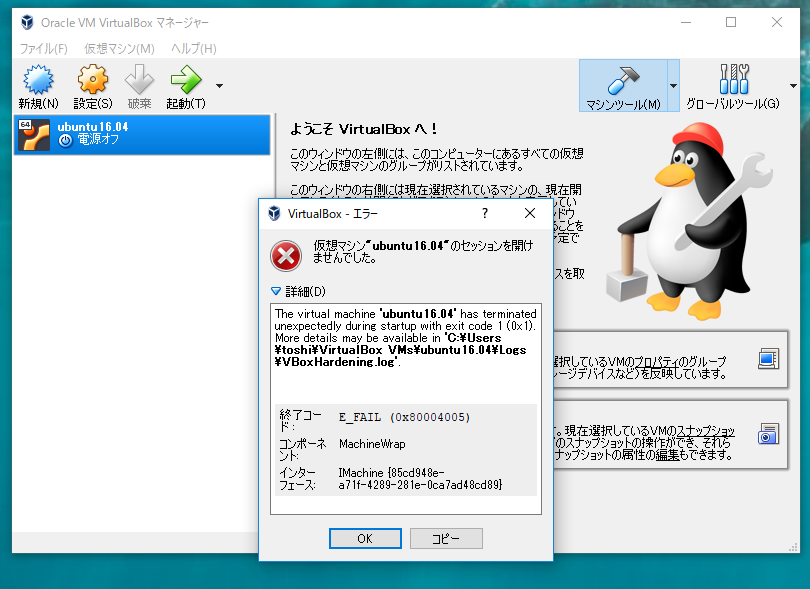This screenshot has height=589, width=810.
Task: Click the 電源オフ power state icon
Action: tap(65, 141)
